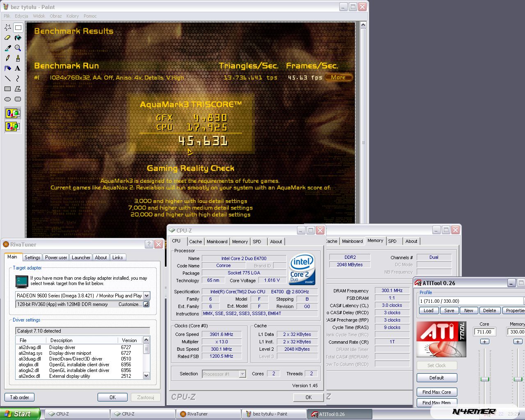The image size is (525, 420).
Task: Enable transparent selection option in Paint toolbox
Action: point(13,126)
